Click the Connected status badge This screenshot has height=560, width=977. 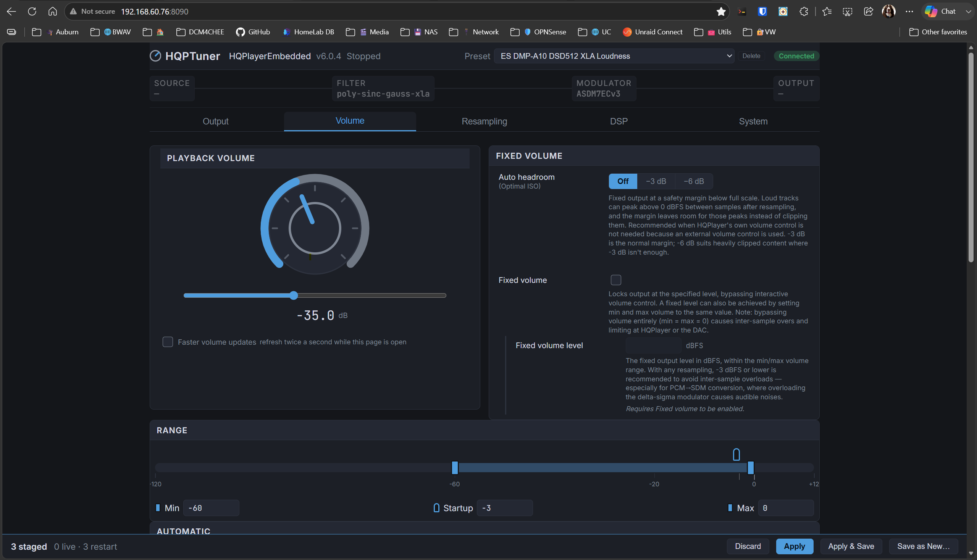point(796,56)
